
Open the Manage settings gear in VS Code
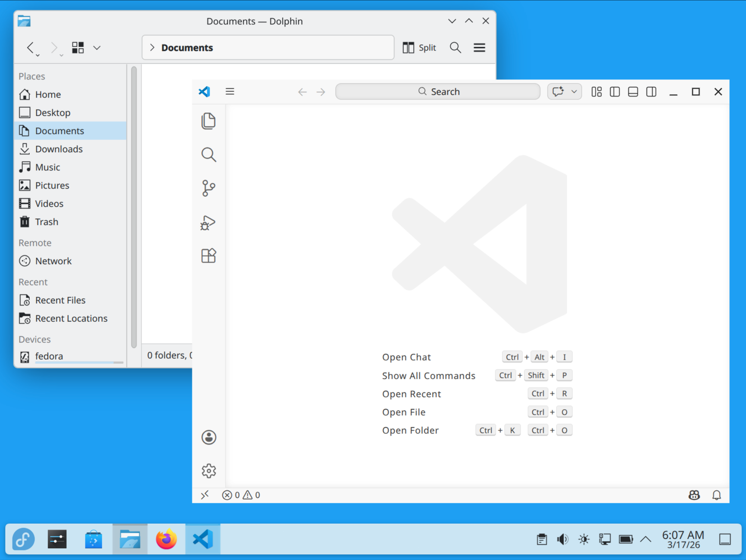click(208, 470)
